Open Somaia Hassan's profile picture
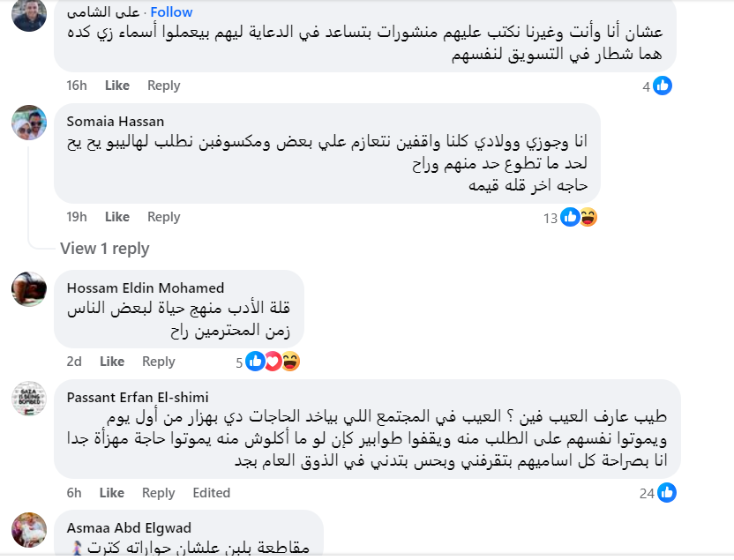 29,123
